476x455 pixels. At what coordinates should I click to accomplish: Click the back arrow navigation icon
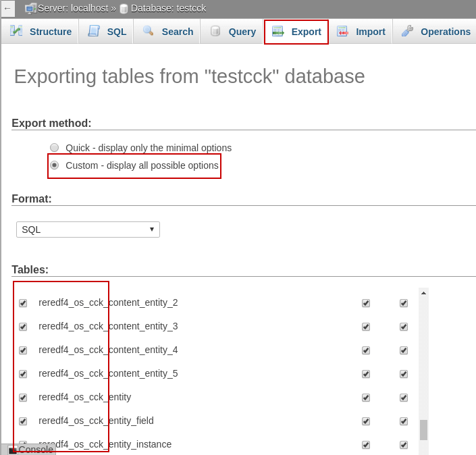coord(7,8)
